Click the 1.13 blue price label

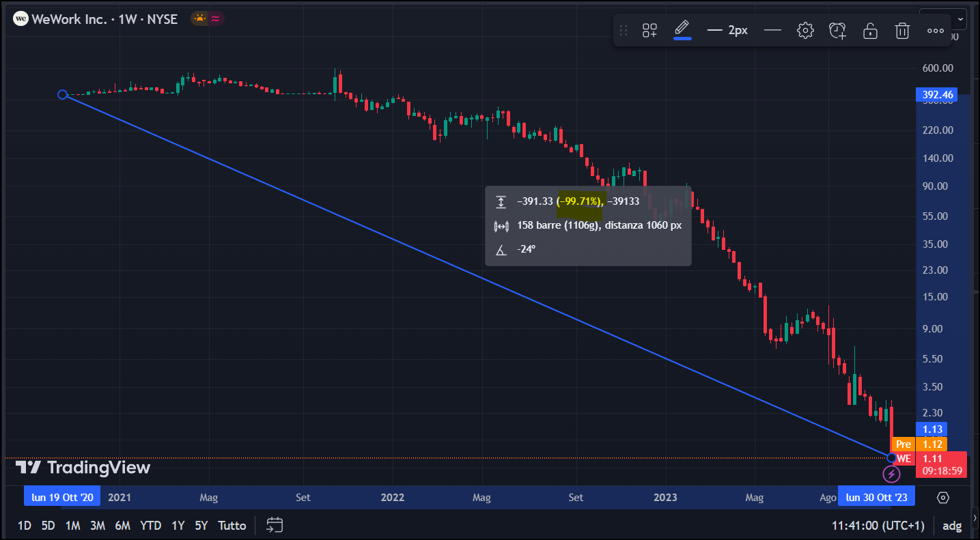933,429
